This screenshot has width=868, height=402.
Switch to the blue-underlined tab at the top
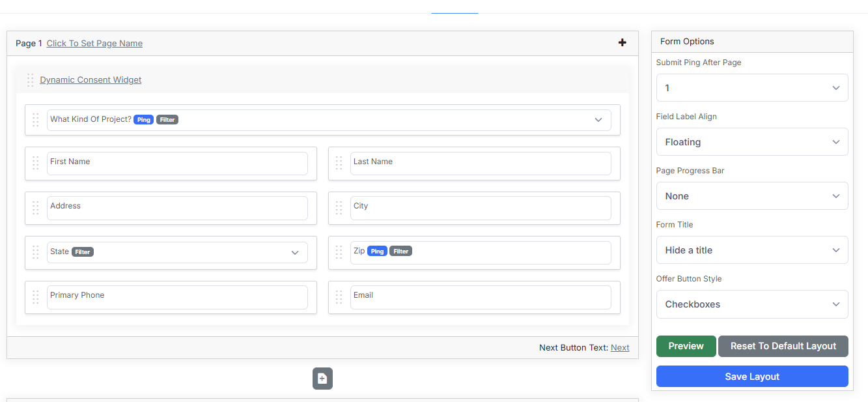pyautogui.click(x=454, y=5)
